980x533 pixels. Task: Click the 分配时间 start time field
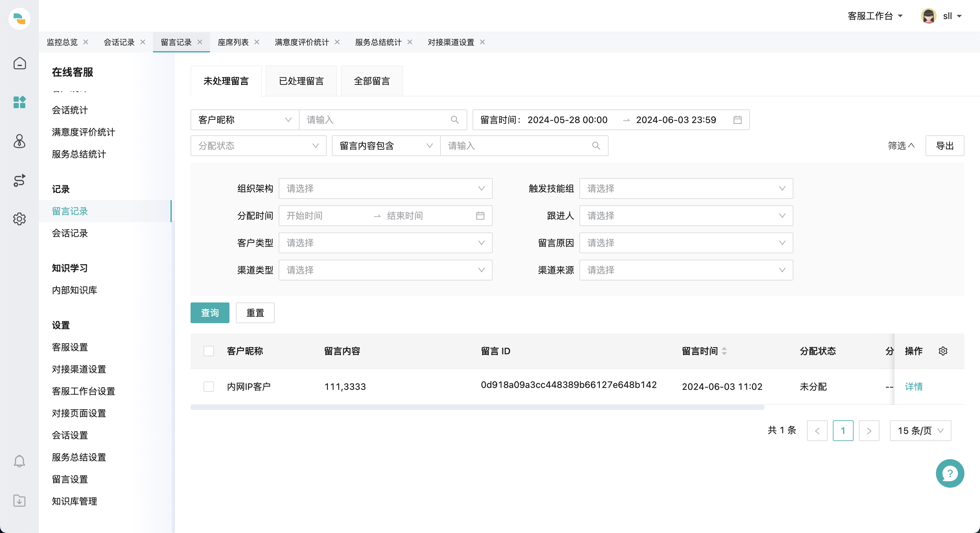pos(326,216)
